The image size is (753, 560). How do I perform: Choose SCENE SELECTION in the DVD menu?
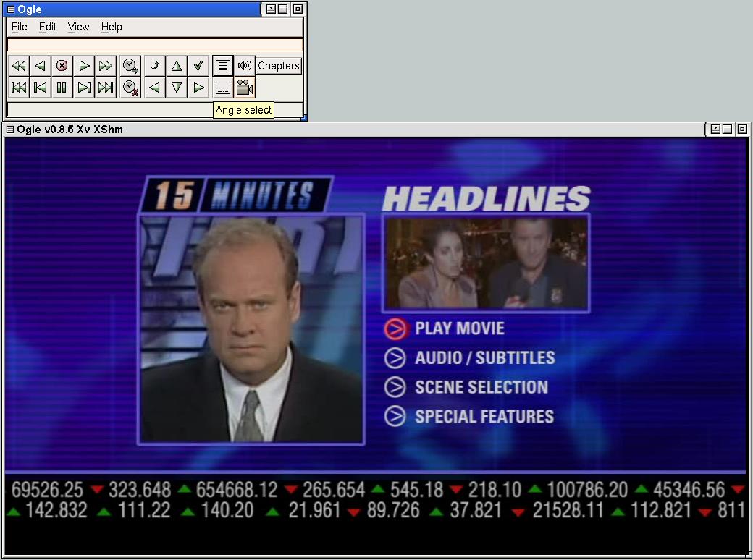[x=466, y=387]
